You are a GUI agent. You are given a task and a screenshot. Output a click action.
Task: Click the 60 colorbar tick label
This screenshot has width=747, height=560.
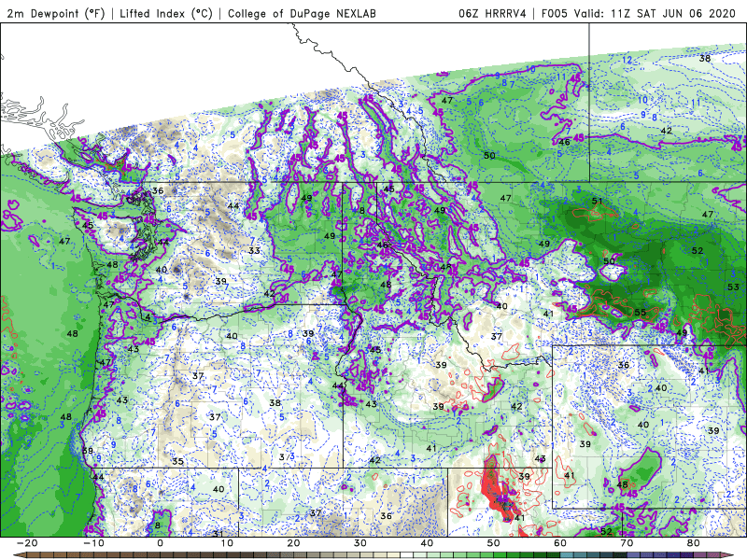point(560,543)
